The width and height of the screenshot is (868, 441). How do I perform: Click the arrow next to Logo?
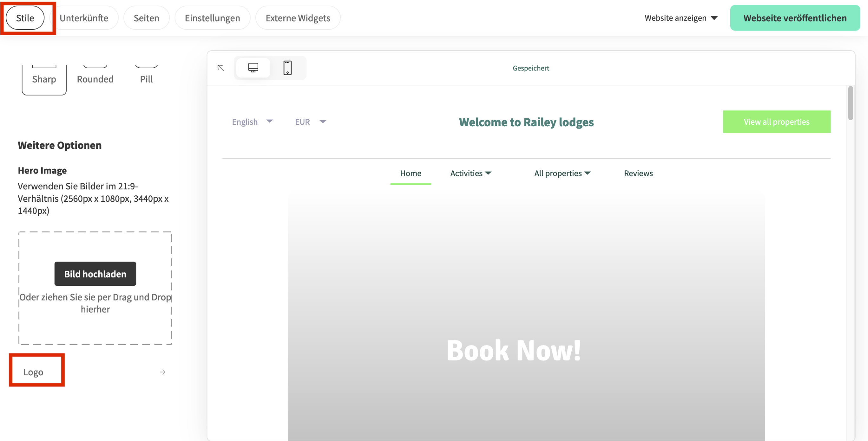[162, 372]
